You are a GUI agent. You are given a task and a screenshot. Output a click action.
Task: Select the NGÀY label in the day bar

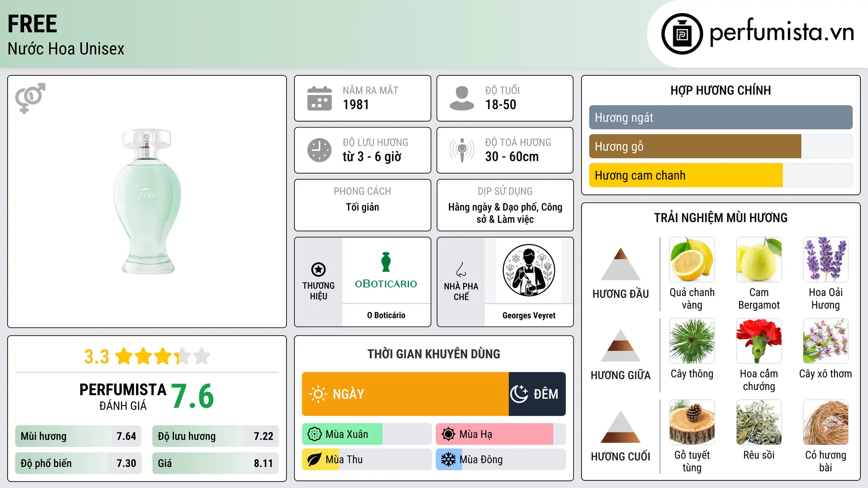pyautogui.click(x=348, y=394)
